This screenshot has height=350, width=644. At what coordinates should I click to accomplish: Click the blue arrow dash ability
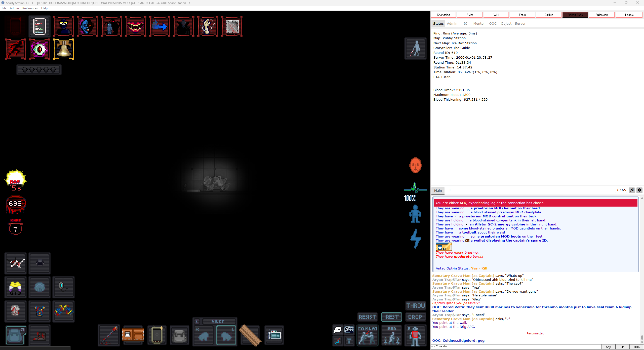tap(159, 26)
